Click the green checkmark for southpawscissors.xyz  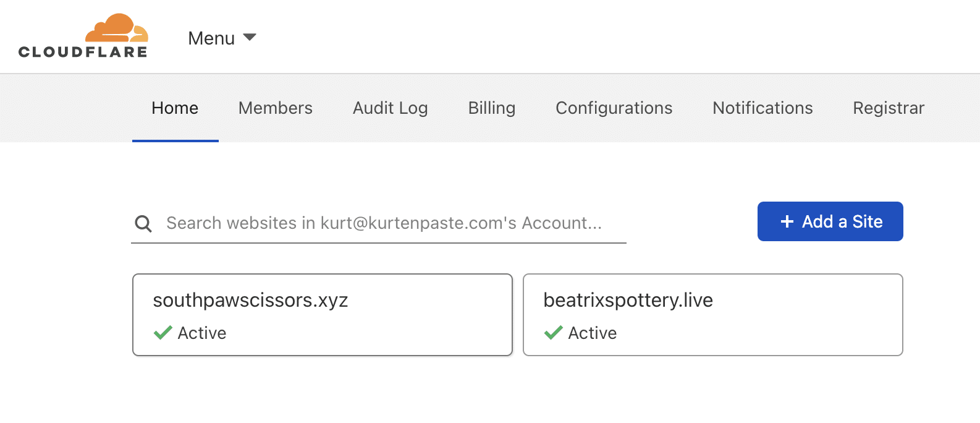point(163,333)
